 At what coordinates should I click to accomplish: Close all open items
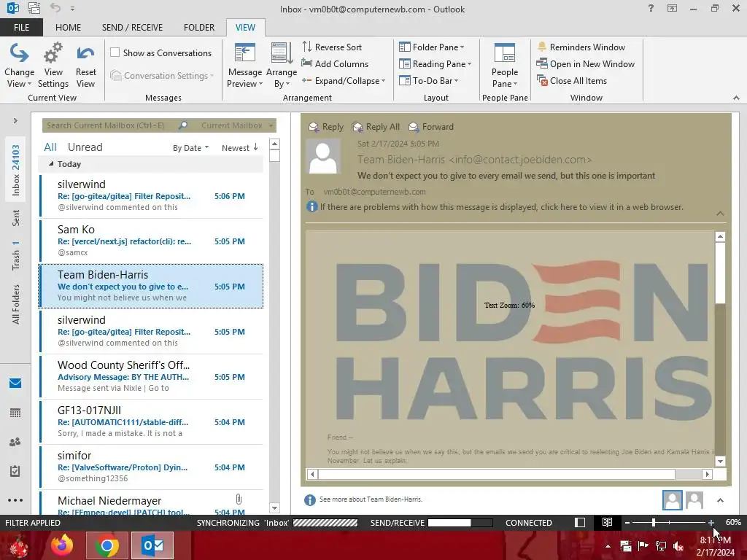click(572, 81)
